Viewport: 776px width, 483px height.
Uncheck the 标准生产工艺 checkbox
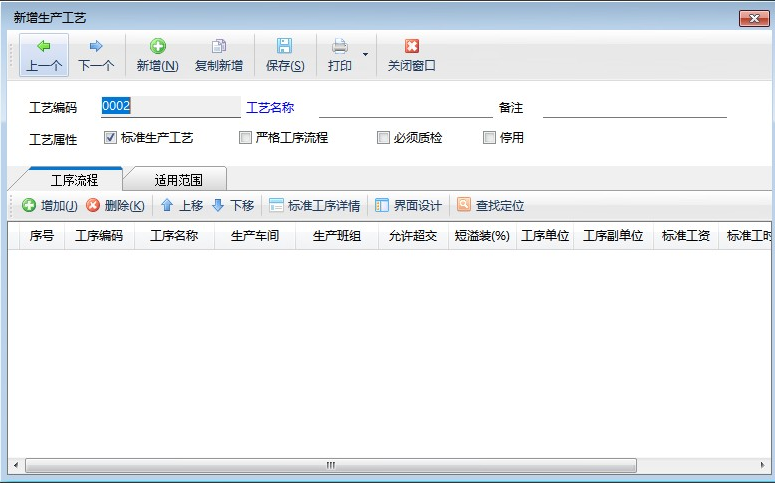[111, 138]
